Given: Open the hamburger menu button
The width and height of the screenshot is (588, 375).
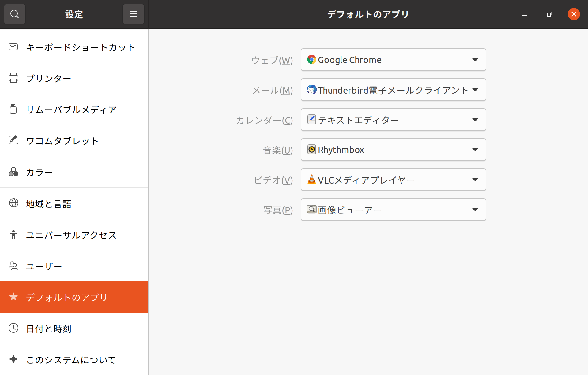Looking at the screenshot, I should [133, 14].
